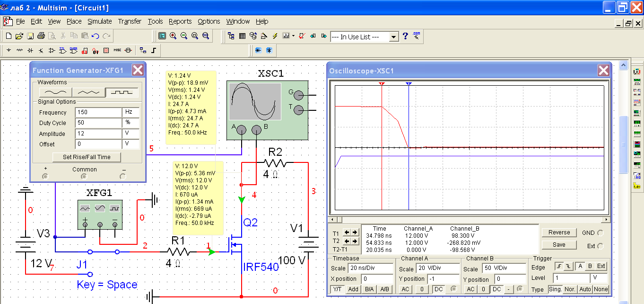This screenshot has height=304, width=644.
Task: Edit the Frequency field value 150
Action: 98,112
